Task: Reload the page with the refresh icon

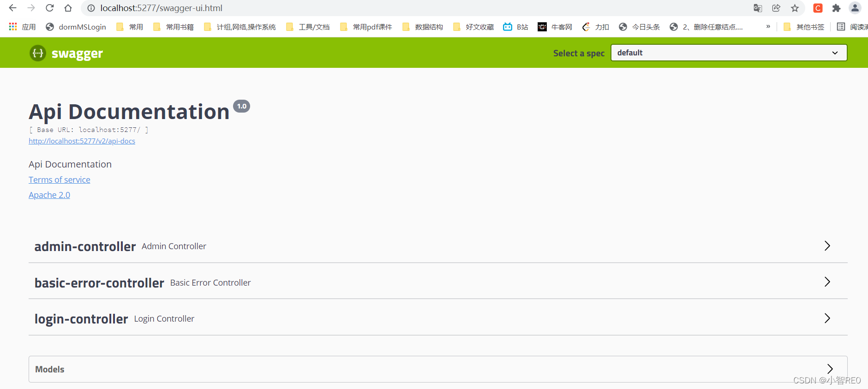Action: pyautogui.click(x=49, y=8)
